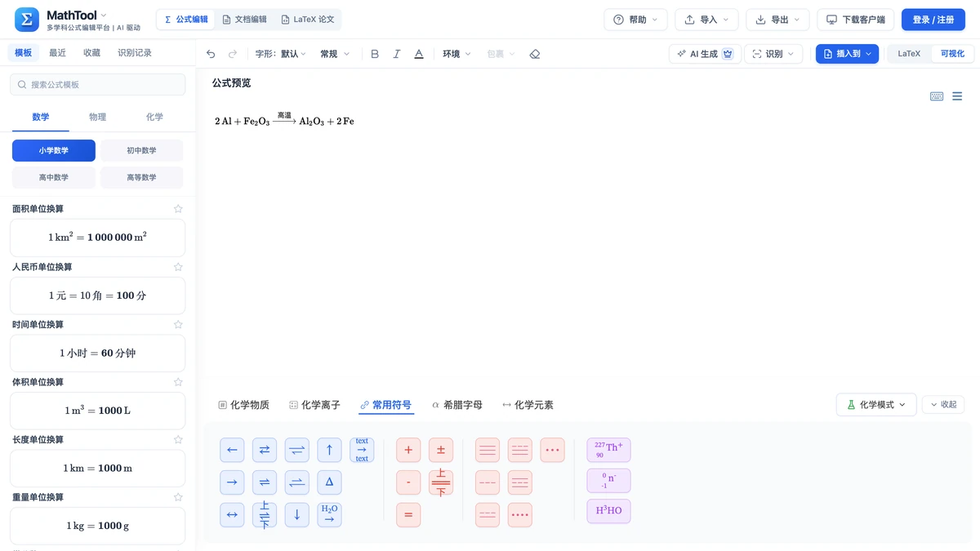Collapse the panel with 收起
The width and height of the screenshot is (980, 551).
point(943,405)
